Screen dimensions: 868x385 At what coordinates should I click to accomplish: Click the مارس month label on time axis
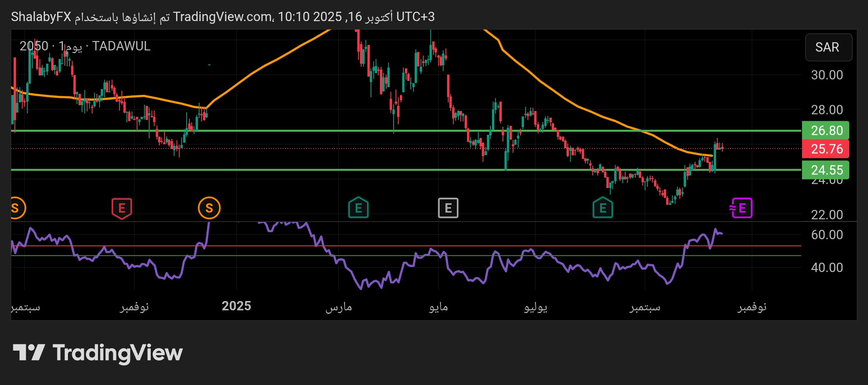(339, 307)
